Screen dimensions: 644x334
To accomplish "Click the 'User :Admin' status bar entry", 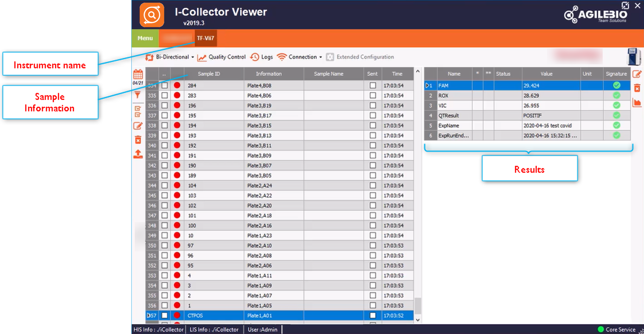I will pyautogui.click(x=263, y=330).
